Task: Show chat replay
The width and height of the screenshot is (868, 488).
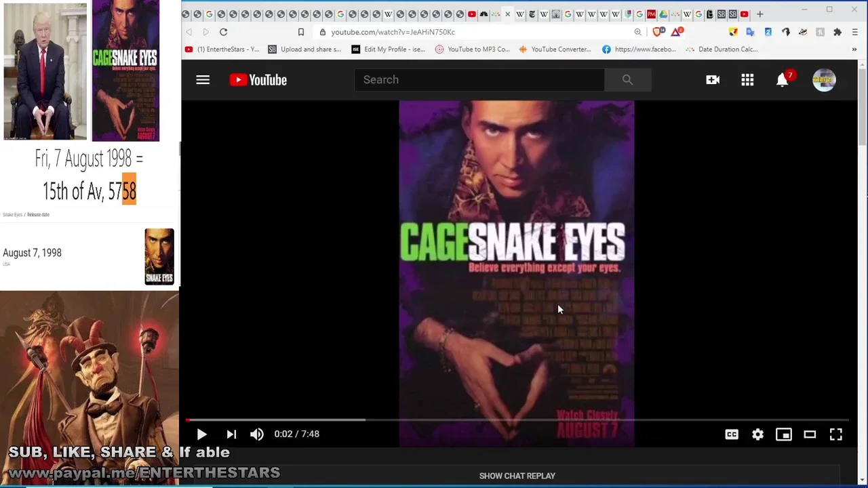Action: tap(517, 476)
